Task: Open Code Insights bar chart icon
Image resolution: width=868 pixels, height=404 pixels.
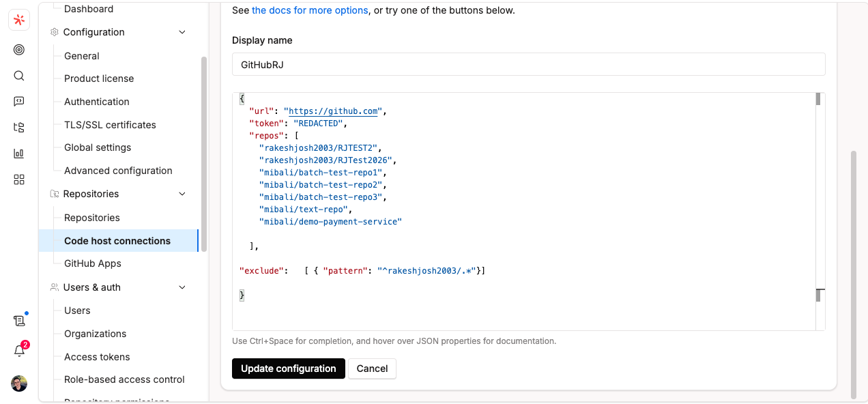Action: (x=18, y=153)
